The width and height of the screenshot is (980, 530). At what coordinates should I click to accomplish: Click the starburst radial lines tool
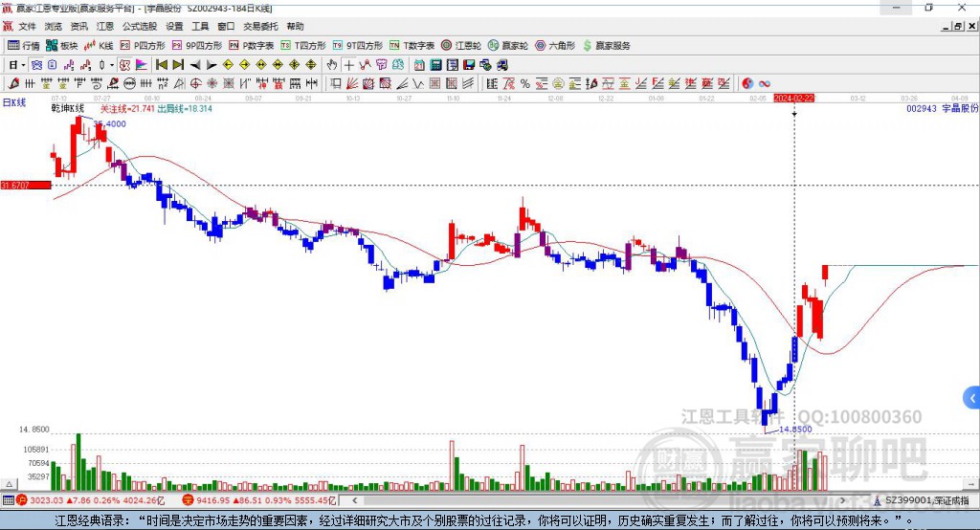(212, 84)
